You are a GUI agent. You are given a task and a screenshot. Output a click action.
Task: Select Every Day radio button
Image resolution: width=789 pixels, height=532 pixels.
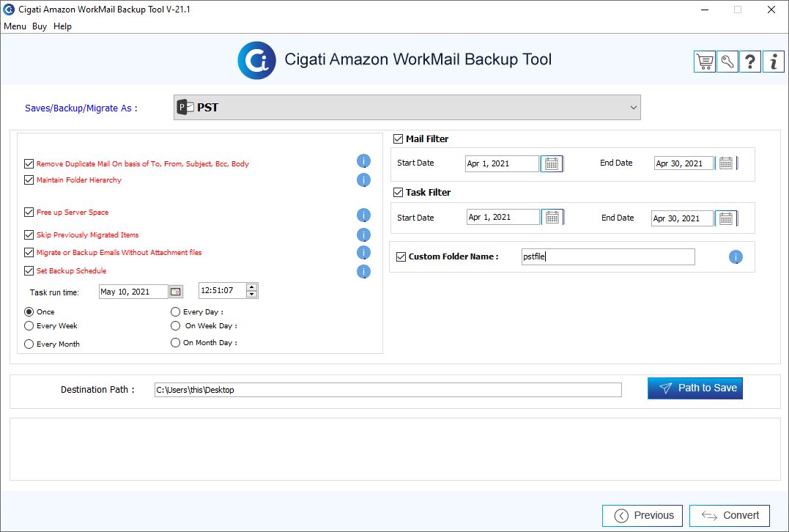point(175,312)
